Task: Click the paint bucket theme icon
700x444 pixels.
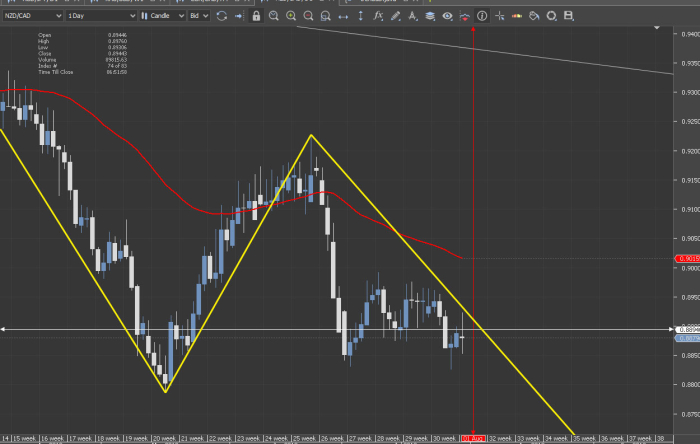Action: (x=534, y=16)
